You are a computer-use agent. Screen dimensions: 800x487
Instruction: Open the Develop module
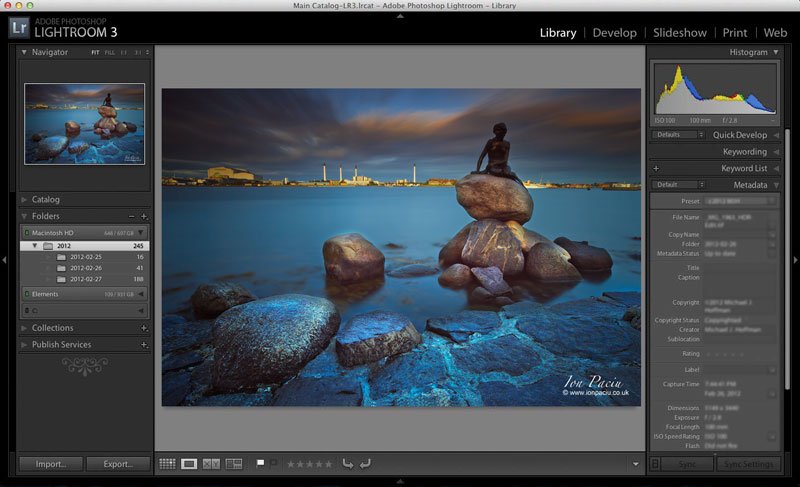(x=614, y=33)
